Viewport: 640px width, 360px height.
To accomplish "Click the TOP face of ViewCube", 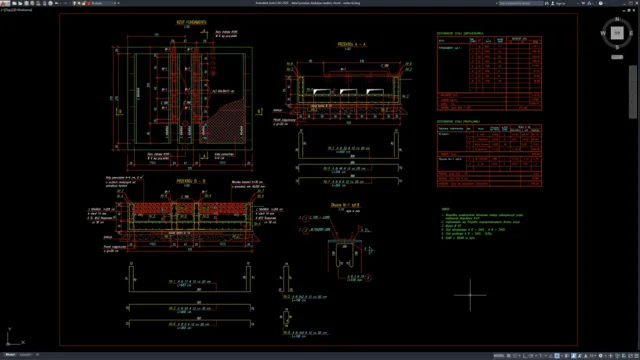I will click(x=617, y=33).
